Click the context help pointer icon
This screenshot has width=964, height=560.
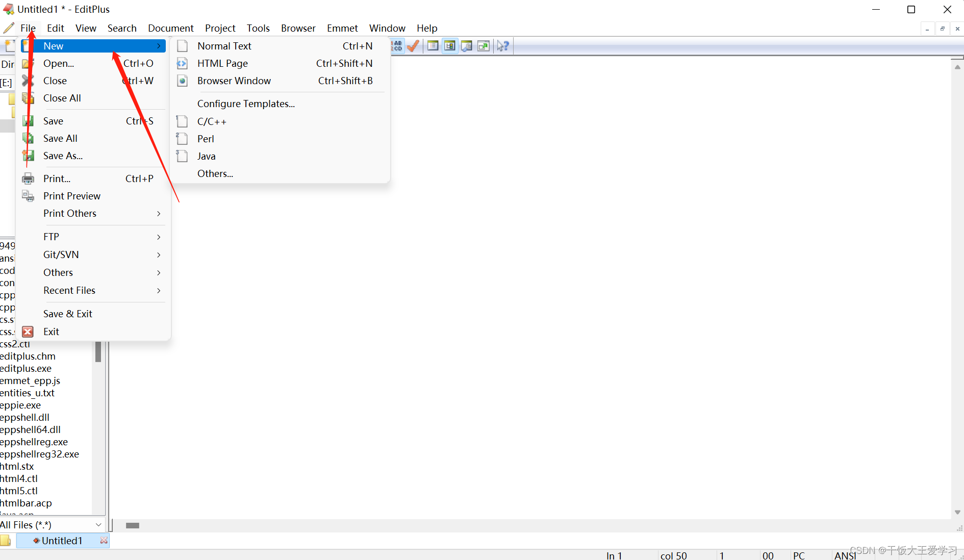pos(503,46)
